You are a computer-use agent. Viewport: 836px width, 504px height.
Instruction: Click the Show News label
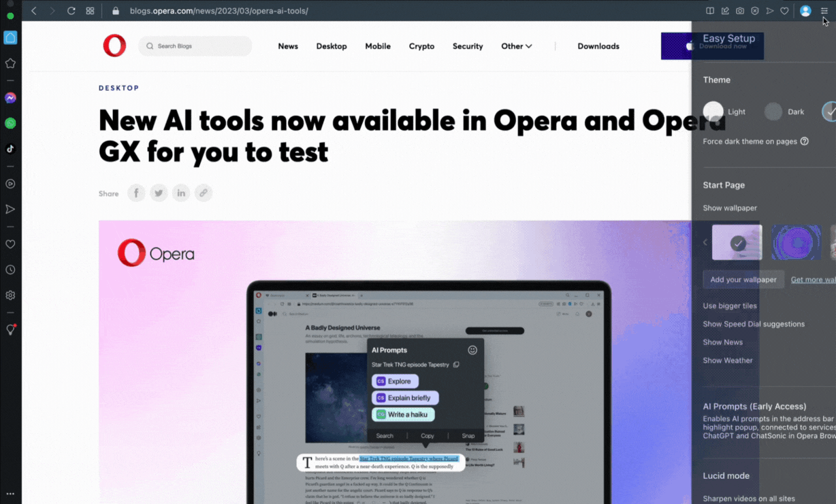tap(723, 342)
